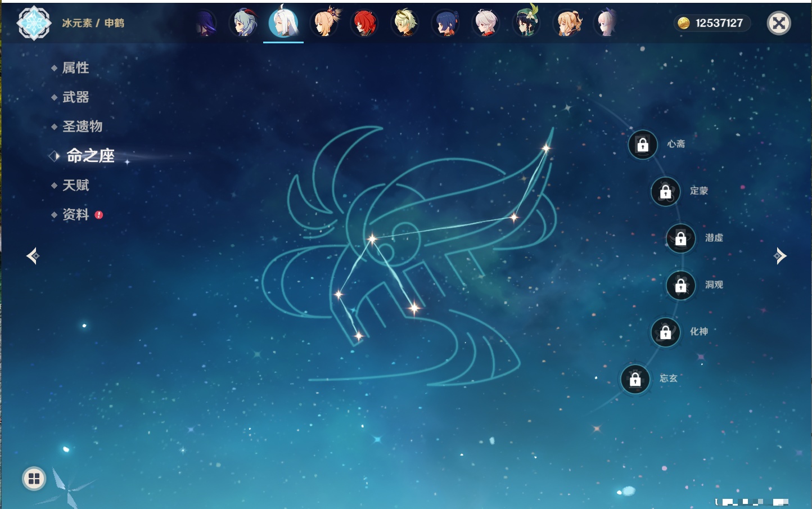Switch to the 圣遗物 artifacts page

(82, 127)
